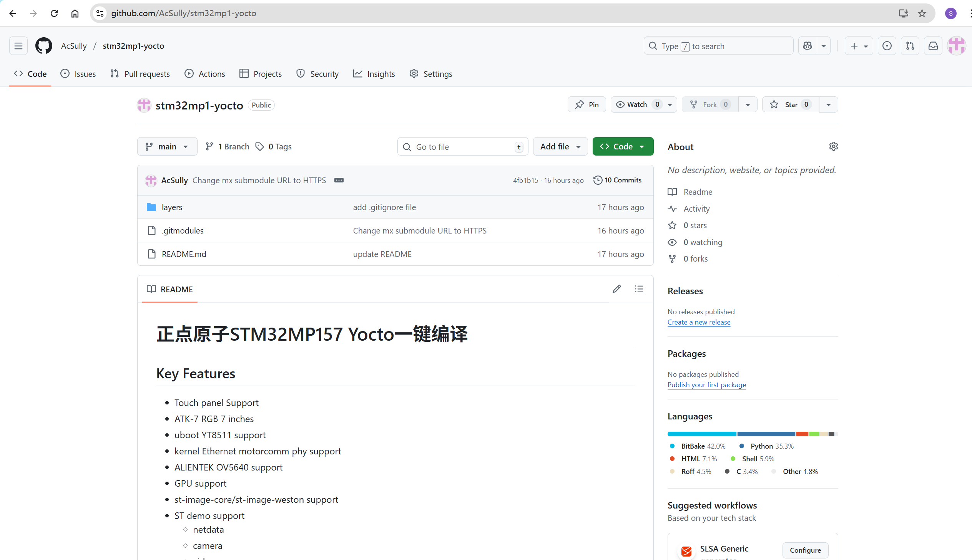Open GitHub Copilot chat icon
972x560 pixels.
pos(808,46)
